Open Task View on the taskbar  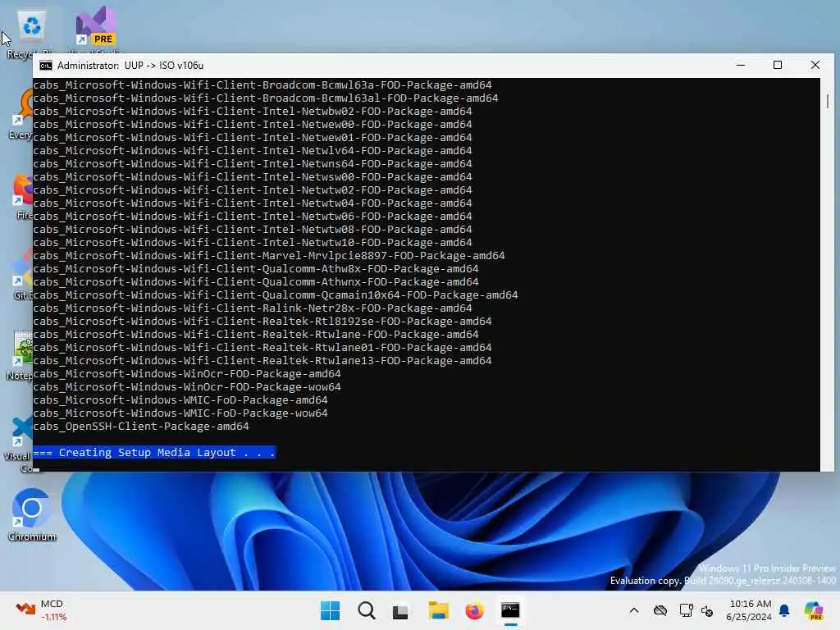[x=400, y=610]
